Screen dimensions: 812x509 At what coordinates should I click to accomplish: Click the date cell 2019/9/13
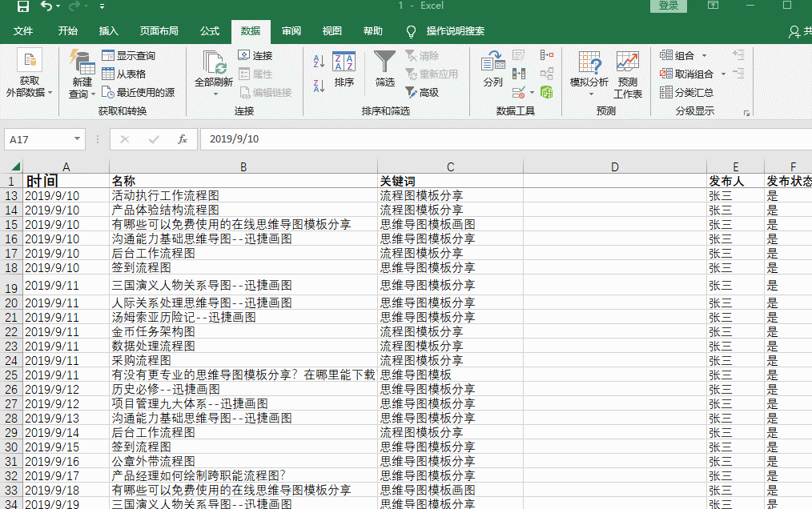click(66, 418)
